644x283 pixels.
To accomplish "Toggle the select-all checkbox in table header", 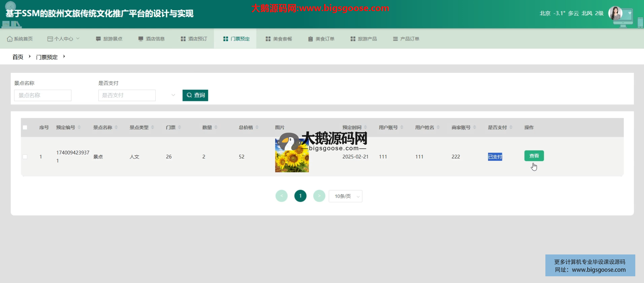I will point(25,128).
